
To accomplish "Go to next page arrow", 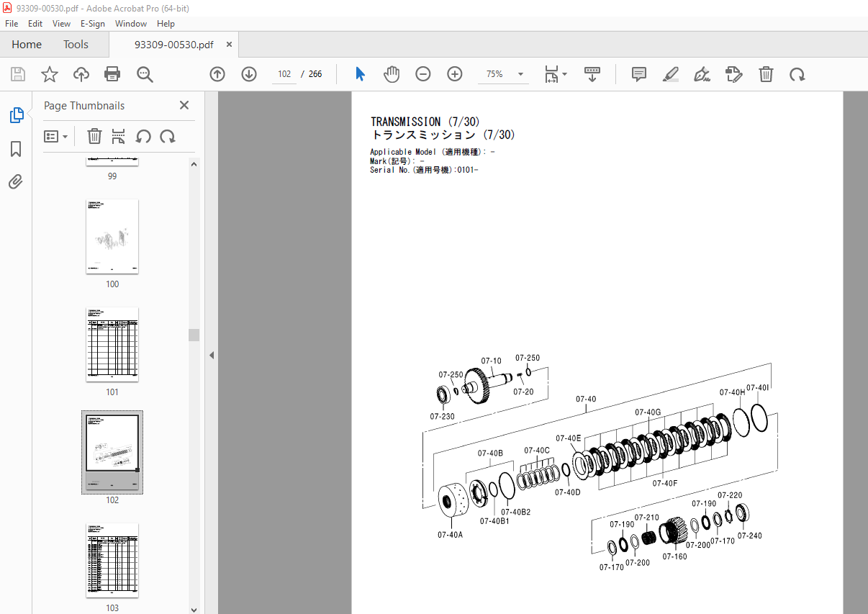I will click(249, 74).
